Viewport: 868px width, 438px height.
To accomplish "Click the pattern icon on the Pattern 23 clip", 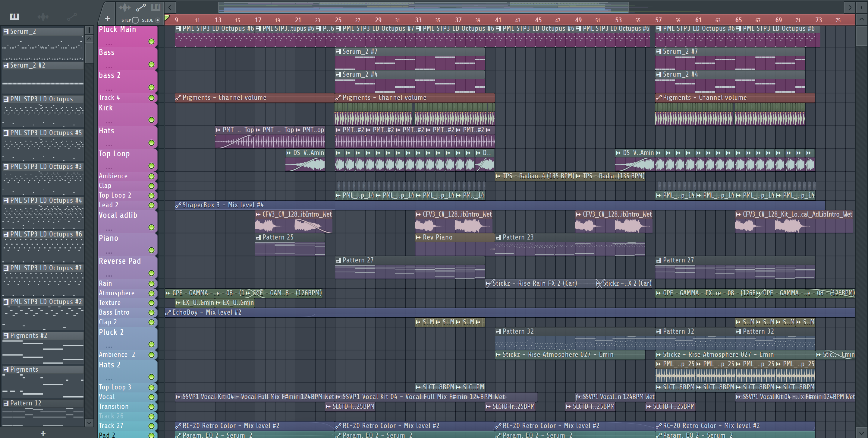I will pyautogui.click(x=498, y=237).
